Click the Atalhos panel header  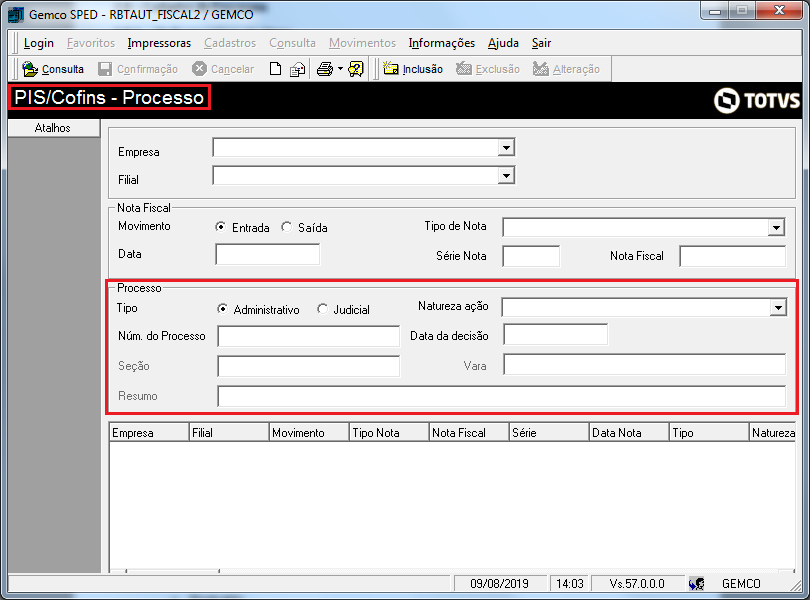click(x=54, y=128)
